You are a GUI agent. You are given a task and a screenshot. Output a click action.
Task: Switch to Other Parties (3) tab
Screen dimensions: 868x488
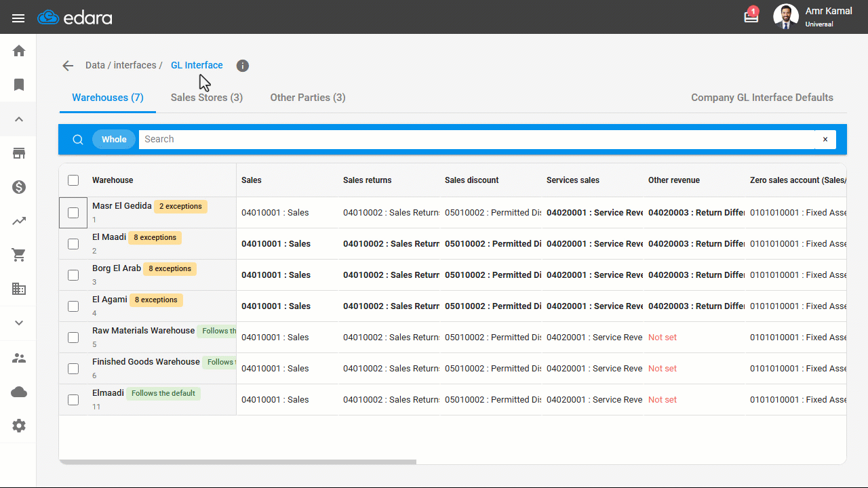308,98
